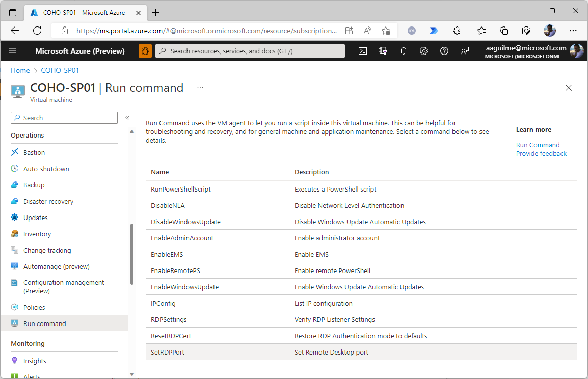Collapse the left sidebar menu
This screenshot has height=379, width=588.
click(127, 118)
